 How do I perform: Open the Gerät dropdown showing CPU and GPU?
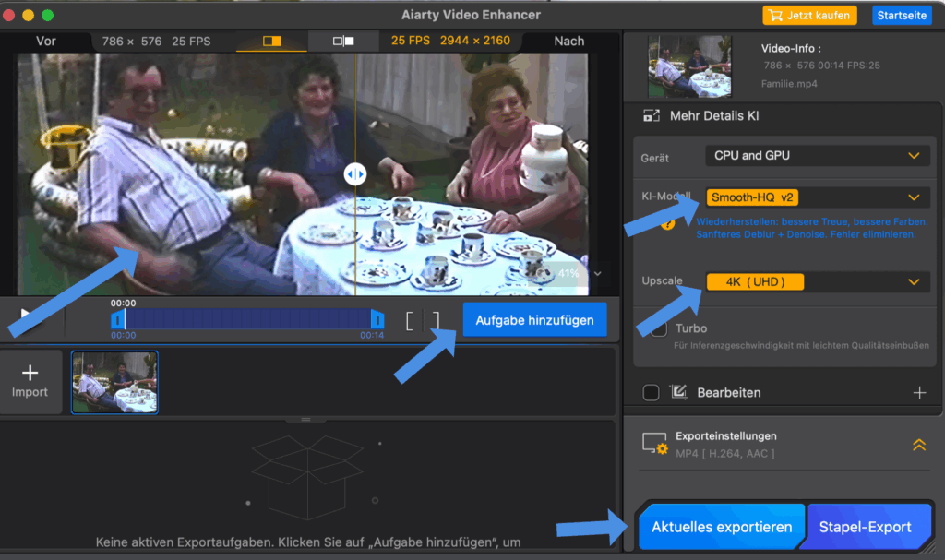816,156
